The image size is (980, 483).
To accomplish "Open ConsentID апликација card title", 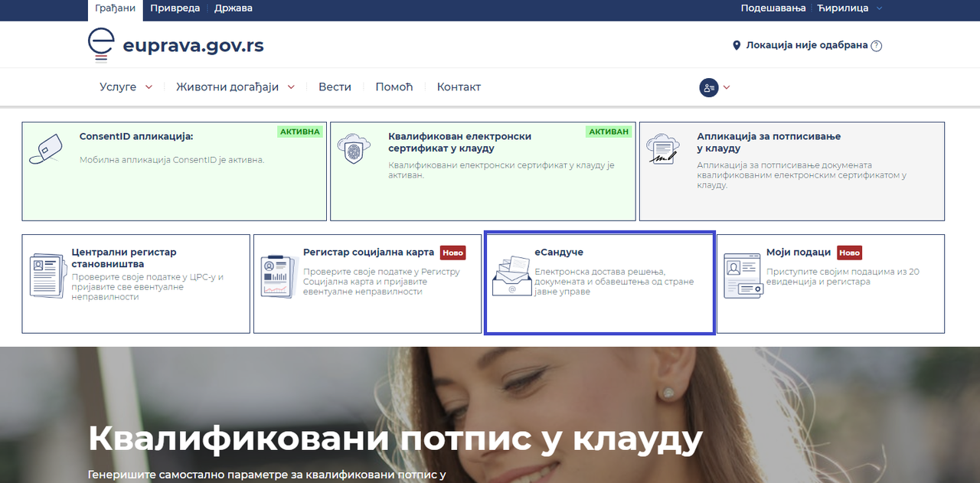I will click(136, 136).
